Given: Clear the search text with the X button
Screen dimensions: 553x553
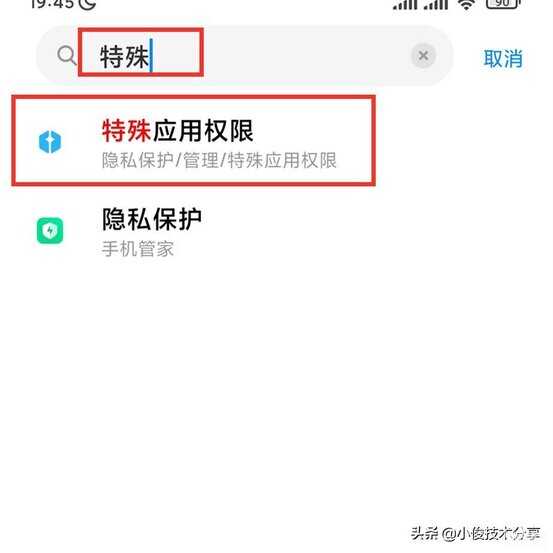Looking at the screenshot, I should pyautogui.click(x=423, y=55).
